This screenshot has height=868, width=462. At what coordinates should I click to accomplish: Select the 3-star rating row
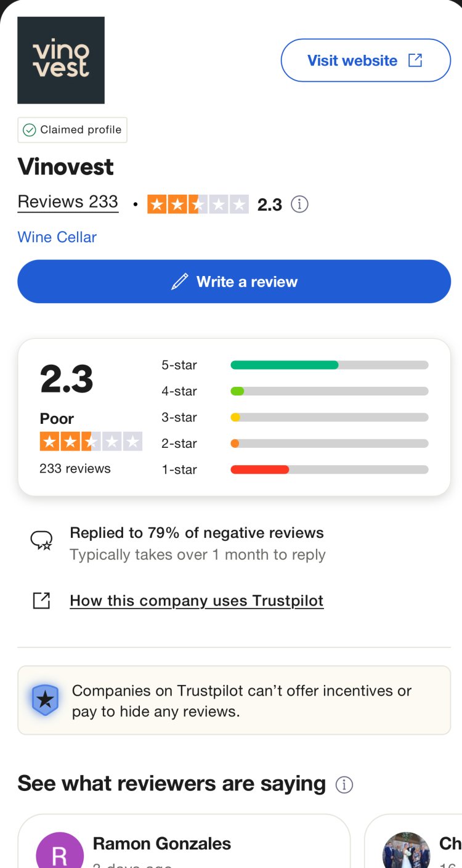(179, 417)
